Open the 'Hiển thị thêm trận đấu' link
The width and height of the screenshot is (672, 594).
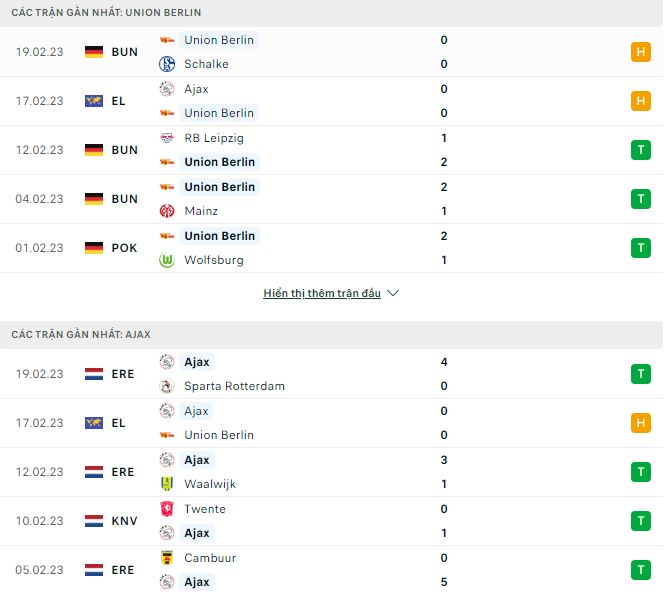tap(322, 293)
